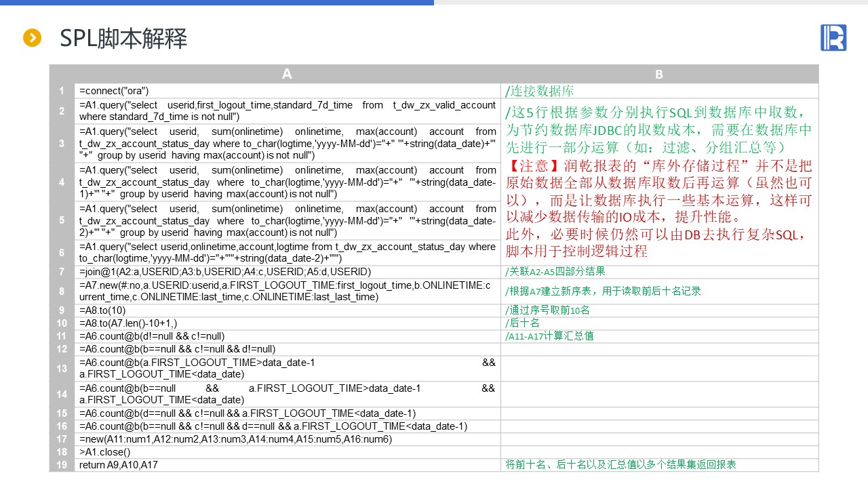Click the blue R logo icon
This screenshot has height=488, width=868.
[x=833, y=37]
